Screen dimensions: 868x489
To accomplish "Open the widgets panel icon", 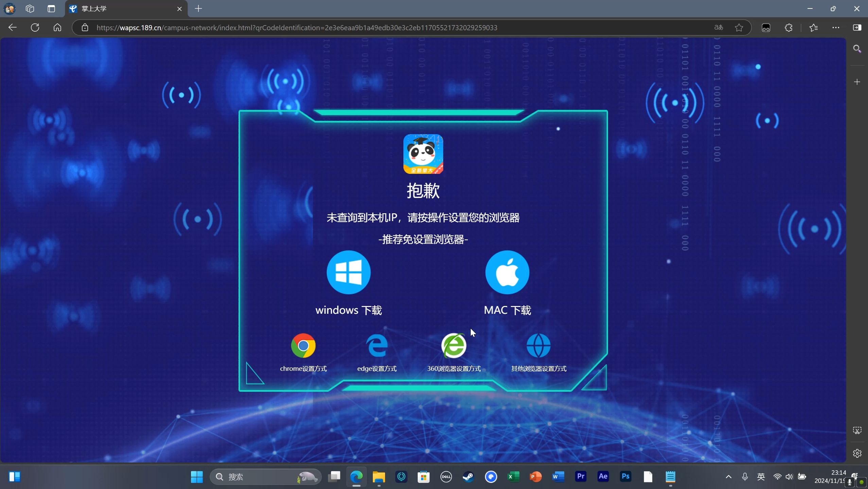I will click(x=14, y=477).
